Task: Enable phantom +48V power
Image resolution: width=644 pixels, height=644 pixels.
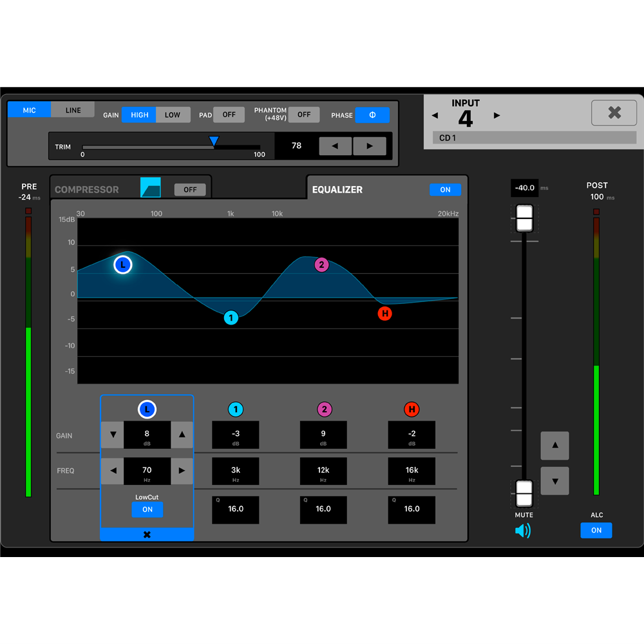Action: [x=304, y=115]
